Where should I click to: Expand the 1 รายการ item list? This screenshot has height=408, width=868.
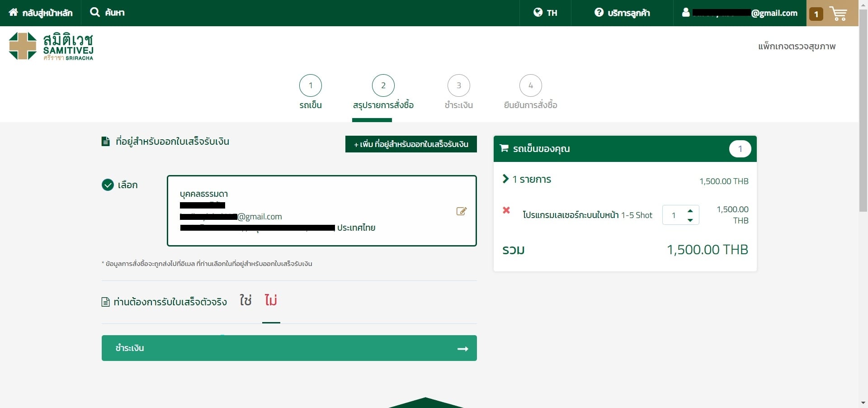506,179
